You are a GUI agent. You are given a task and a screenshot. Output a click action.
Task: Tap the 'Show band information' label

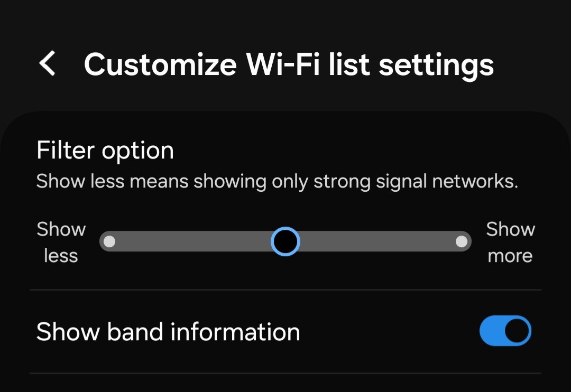coord(168,332)
